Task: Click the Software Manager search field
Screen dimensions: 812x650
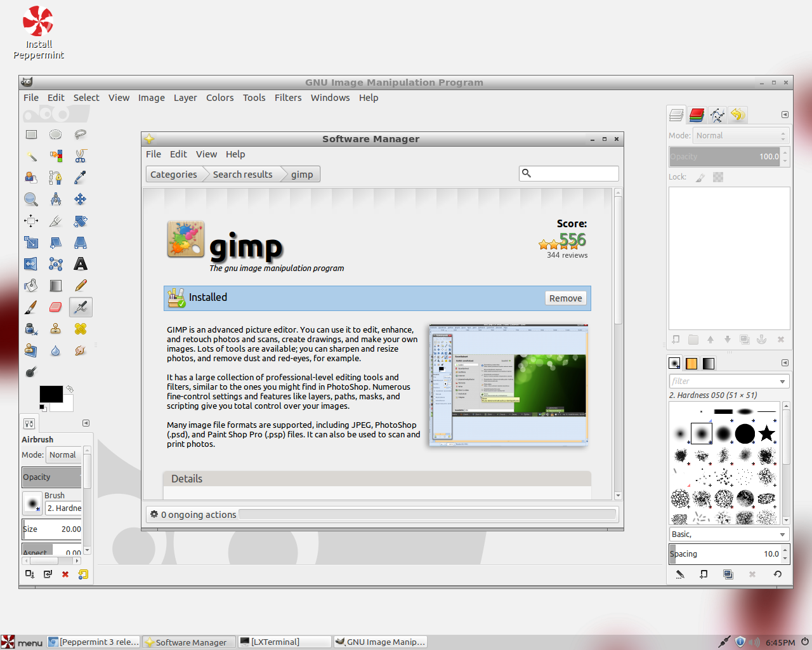Action: point(568,173)
